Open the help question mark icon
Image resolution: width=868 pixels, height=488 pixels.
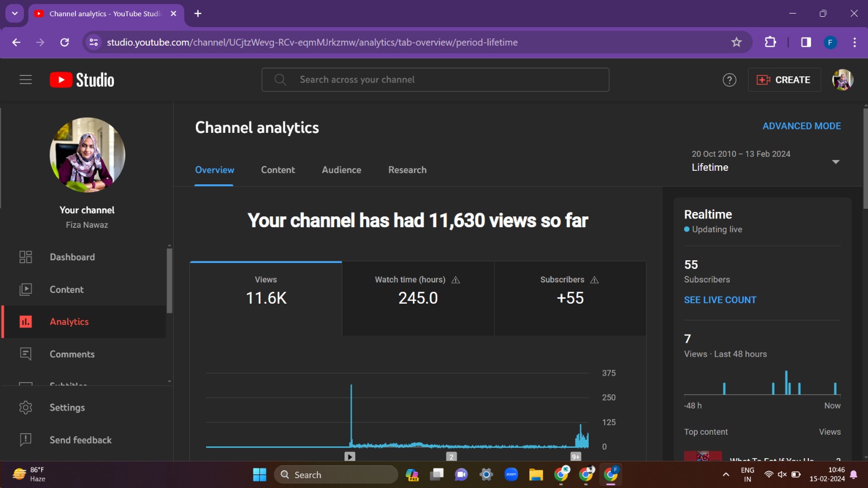coord(729,80)
